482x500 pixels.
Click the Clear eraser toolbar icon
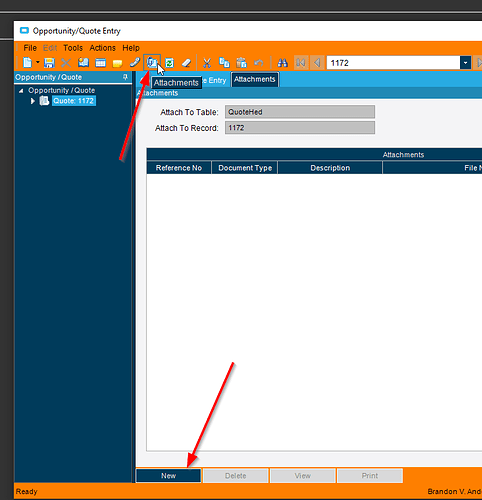[x=186, y=63]
